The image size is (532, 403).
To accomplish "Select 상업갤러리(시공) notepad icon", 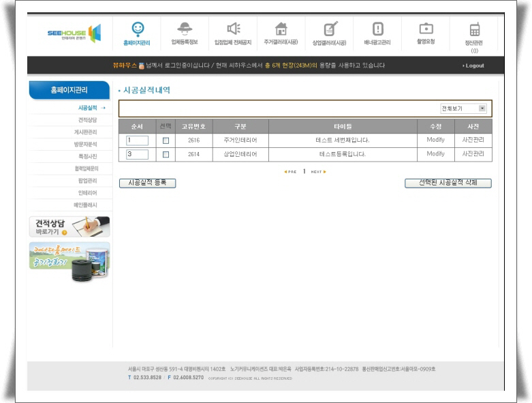I will [x=330, y=29].
